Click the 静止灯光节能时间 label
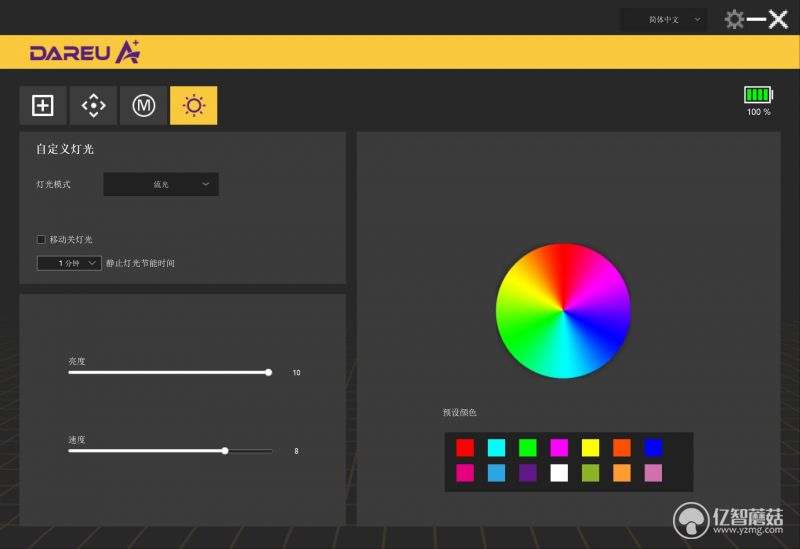 click(x=140, y=263)
